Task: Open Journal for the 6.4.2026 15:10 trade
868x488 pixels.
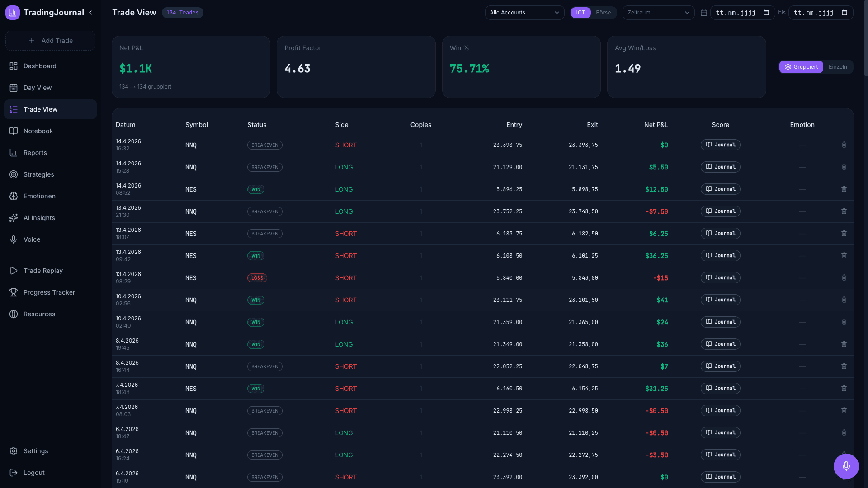Action: point(720,477)
